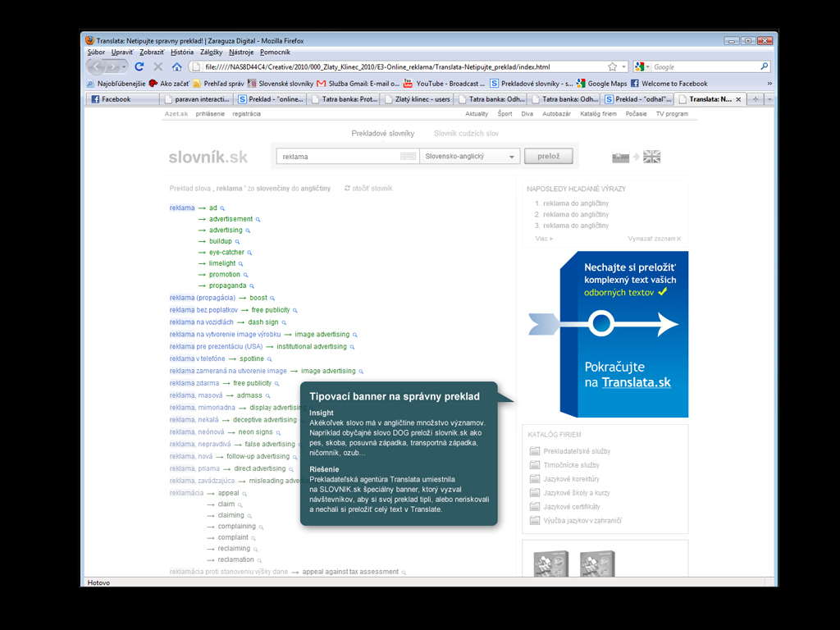This screenshot has width=840, height=630.
Task: Open the back/forward history dropdown arrow
Action: [125, 67]
